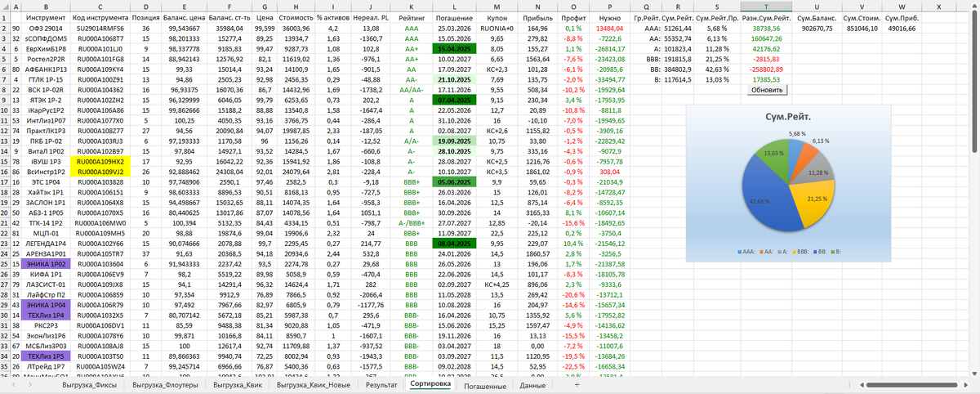980x394 pixels.
Task: Click the purple cell ЭНИКА 1Р04
Action: coord(46,304)
